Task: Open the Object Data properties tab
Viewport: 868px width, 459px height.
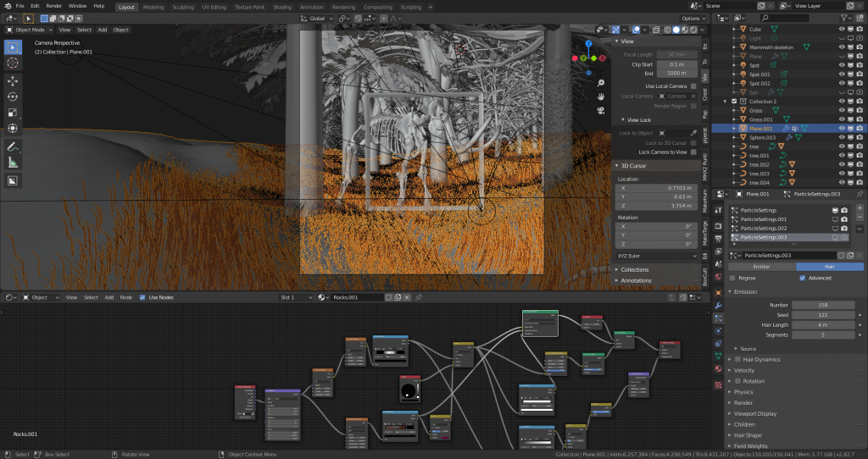Action: (x=718, y=357)
